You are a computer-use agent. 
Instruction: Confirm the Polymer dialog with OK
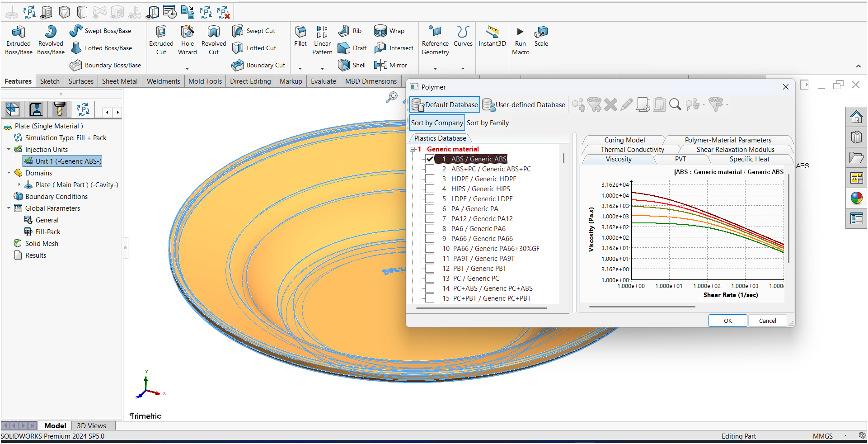coord(727,321)
